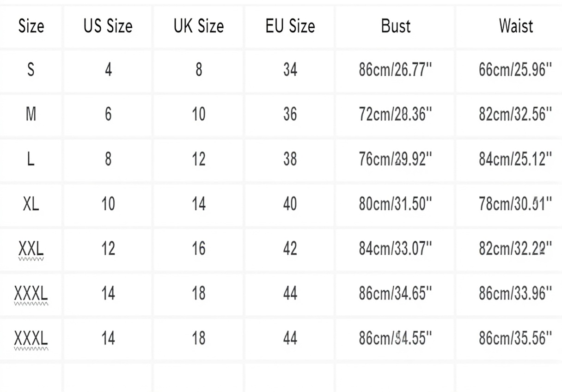Select the bust value 84cm/33.07"

pyautogui.click(x=395, y=249)
